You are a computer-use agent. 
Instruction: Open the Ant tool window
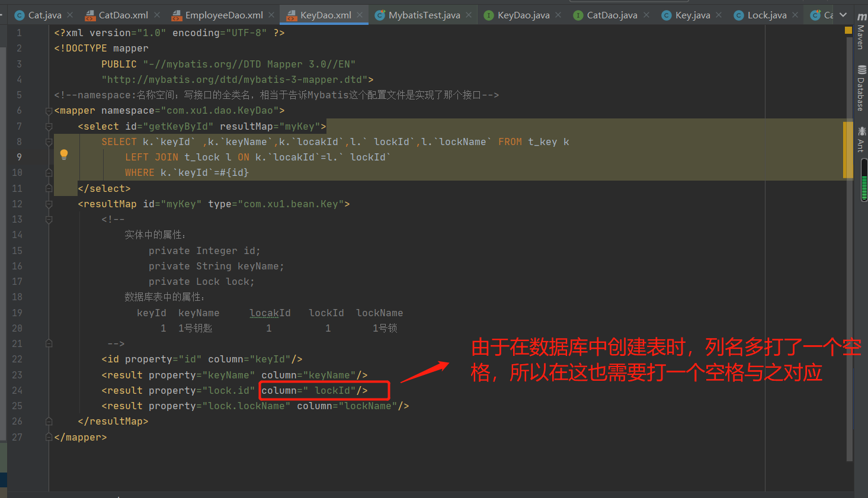click(x=861, y=139)
